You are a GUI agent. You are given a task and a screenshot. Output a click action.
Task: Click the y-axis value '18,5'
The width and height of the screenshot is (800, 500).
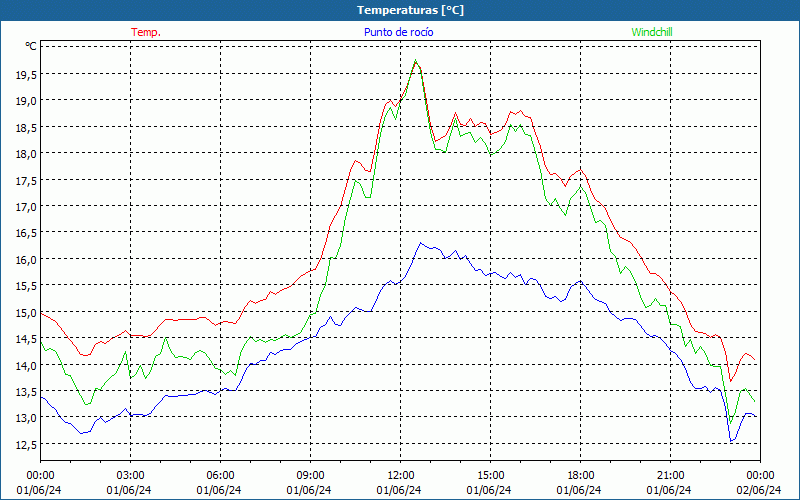26,128
